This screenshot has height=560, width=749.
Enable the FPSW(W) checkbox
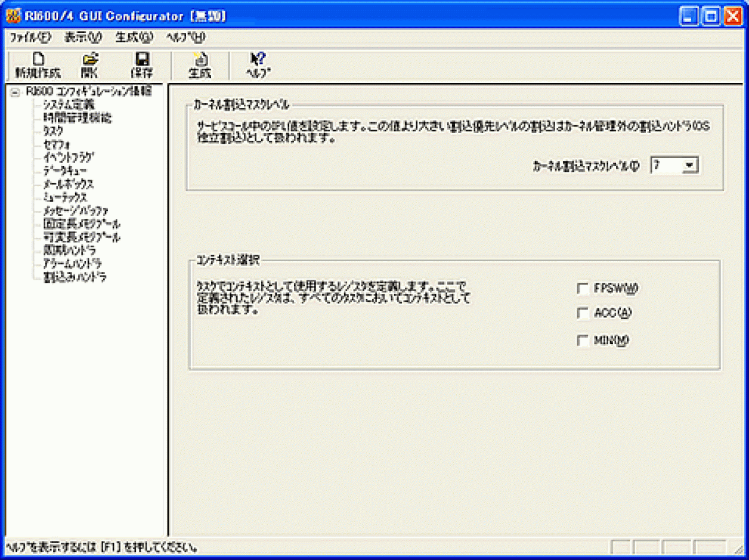(x=583, y=289)
